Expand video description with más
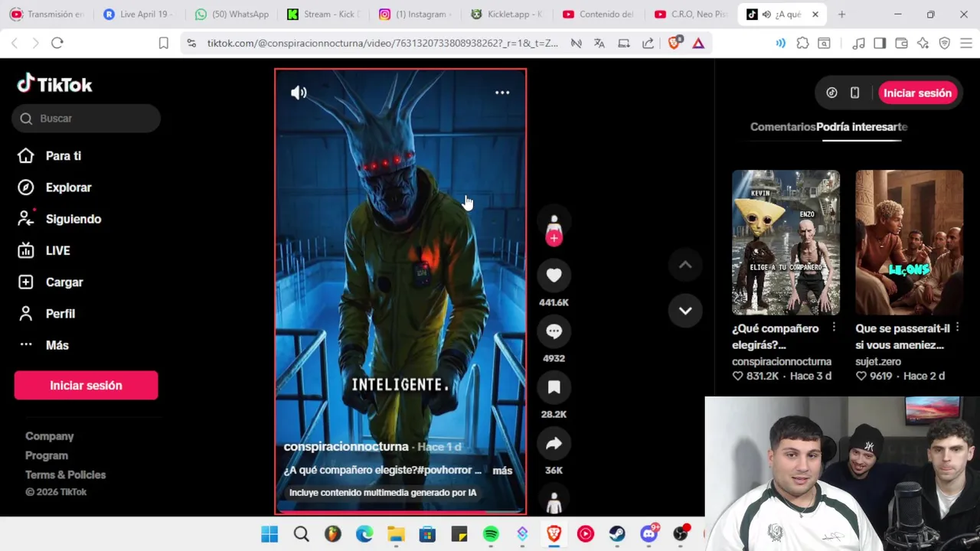980x551 pixels. [502, 471]
